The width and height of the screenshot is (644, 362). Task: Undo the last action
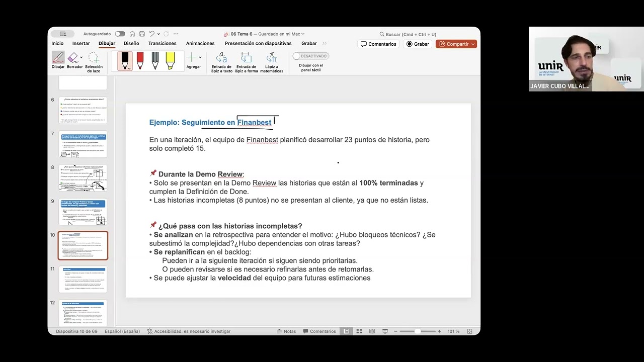point(152,34)
